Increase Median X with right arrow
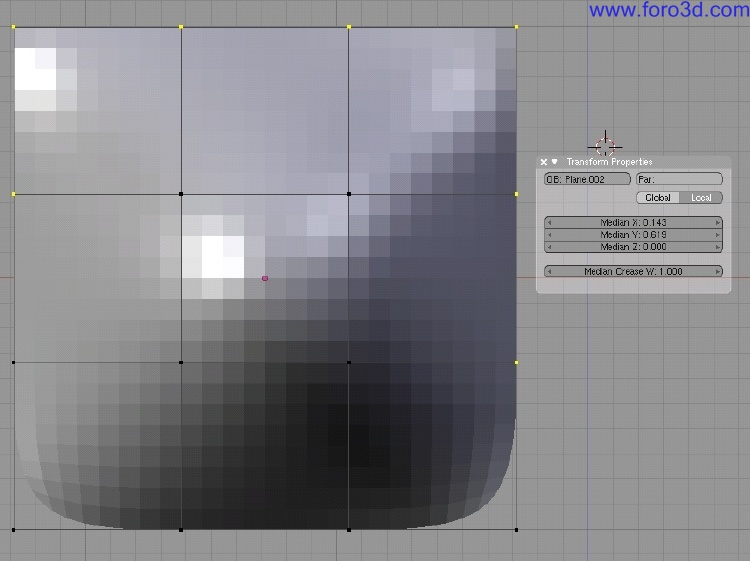The width and height of the screenshot is (750, 561). tap(717, 222)
